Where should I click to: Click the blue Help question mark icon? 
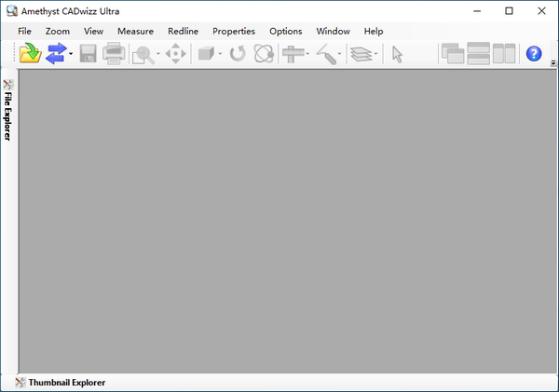pyautogui.click(x=534, y=54)
